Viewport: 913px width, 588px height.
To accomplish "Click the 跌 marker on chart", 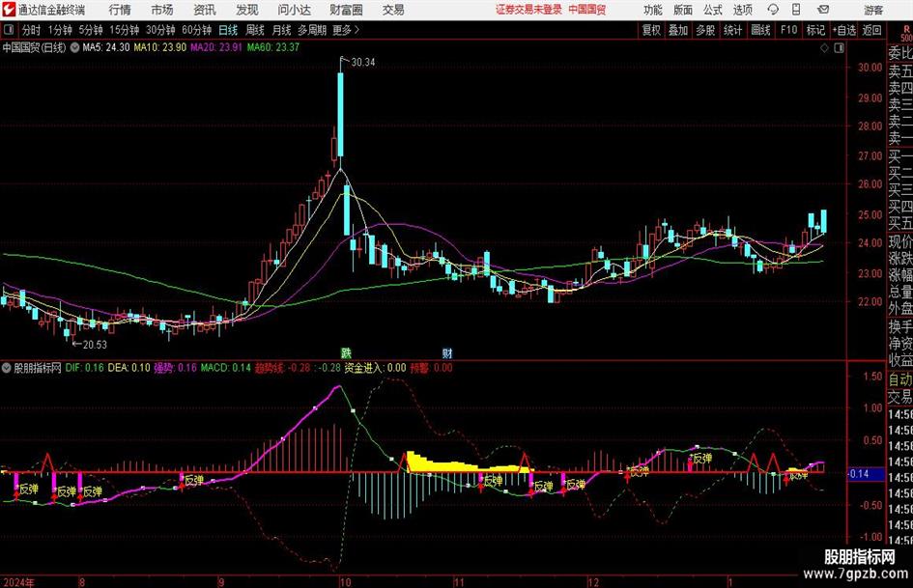I will pyautogui.click(x=346, y=352).
